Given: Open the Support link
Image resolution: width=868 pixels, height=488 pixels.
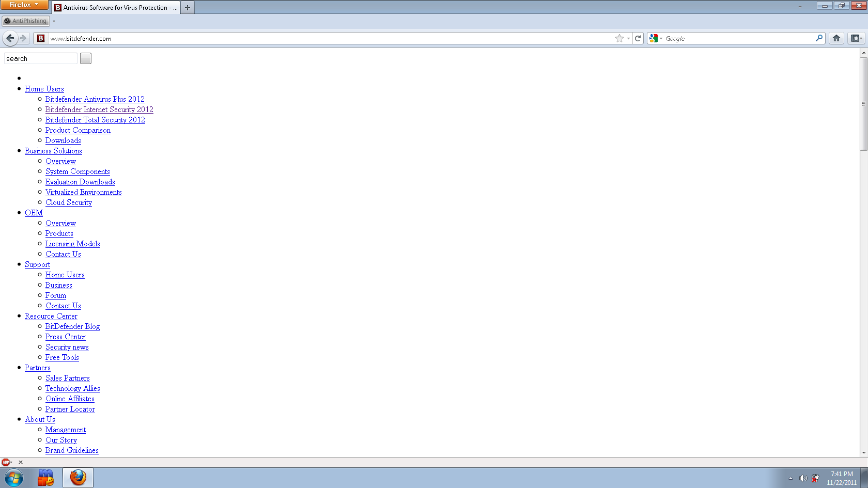Looking at the screenshot, I should [37, 264].
